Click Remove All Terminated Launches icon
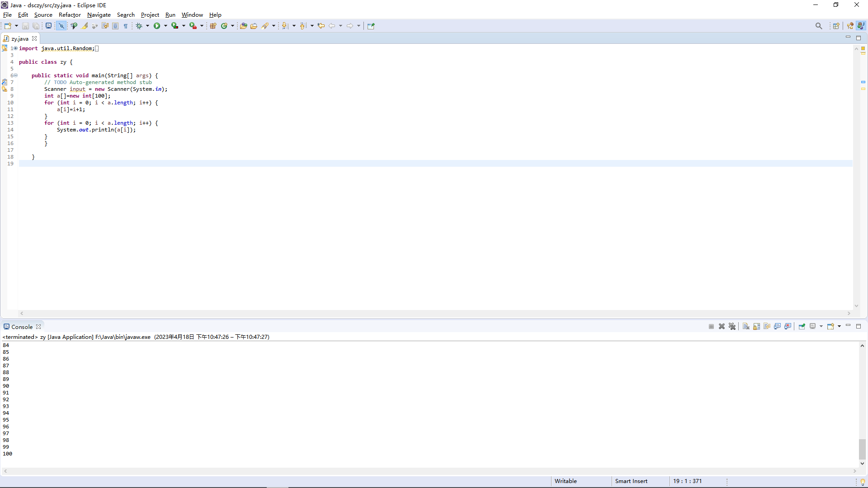This screenshot has width=868, height=488. click(x=732, y=326)
